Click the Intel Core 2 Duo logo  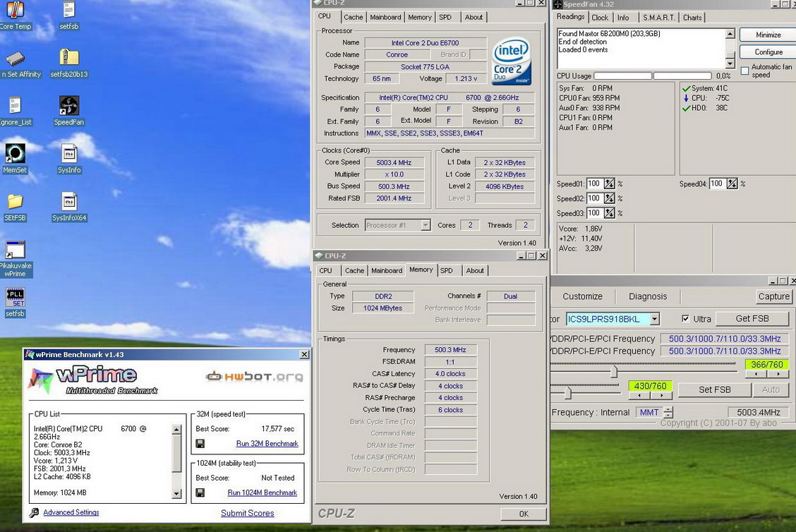click(511, 61)
